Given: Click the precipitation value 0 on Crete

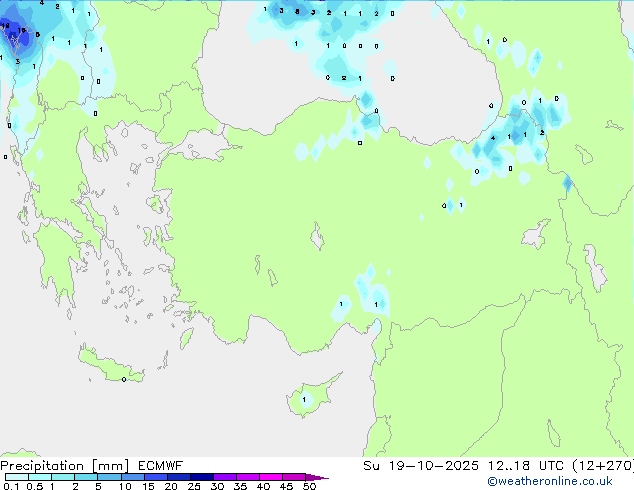Looking at the screenshot, I should coord(124,380).
